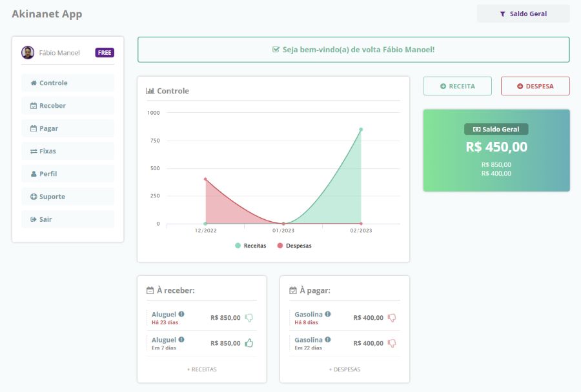
Task: Expand the + RECEITAS list
Action: coord(201,369)
